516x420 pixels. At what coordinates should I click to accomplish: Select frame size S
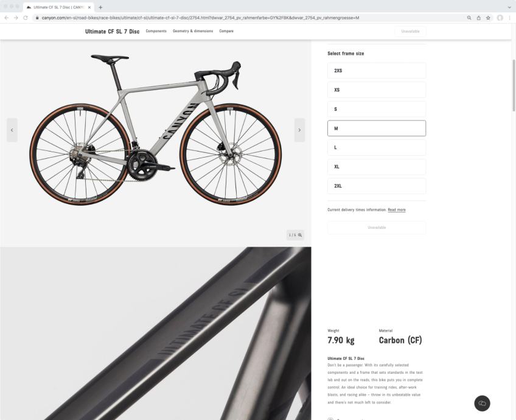point(377,109)
